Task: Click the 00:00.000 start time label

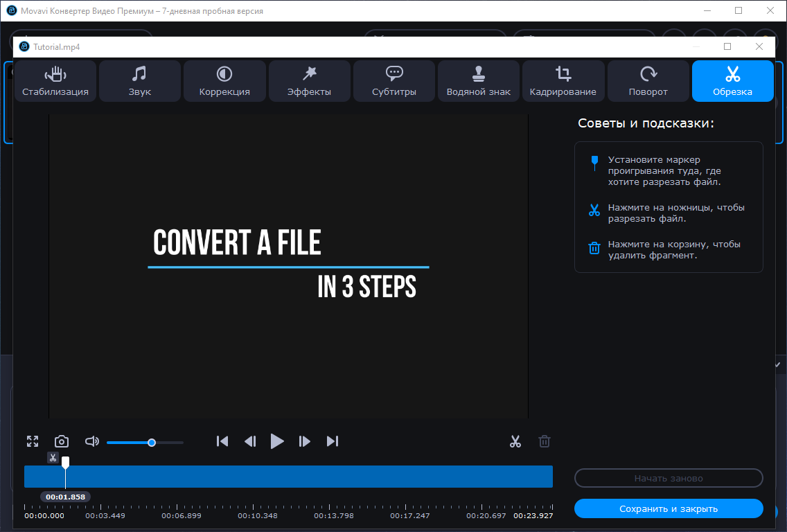Action: coord(44,515)
